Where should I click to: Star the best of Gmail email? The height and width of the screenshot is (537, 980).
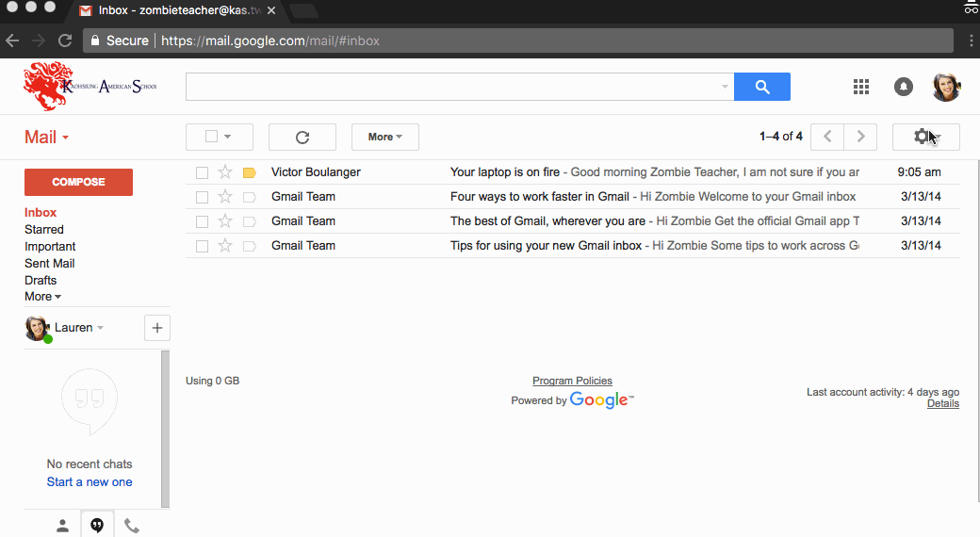pyautogui.click(x=225, y=221)
